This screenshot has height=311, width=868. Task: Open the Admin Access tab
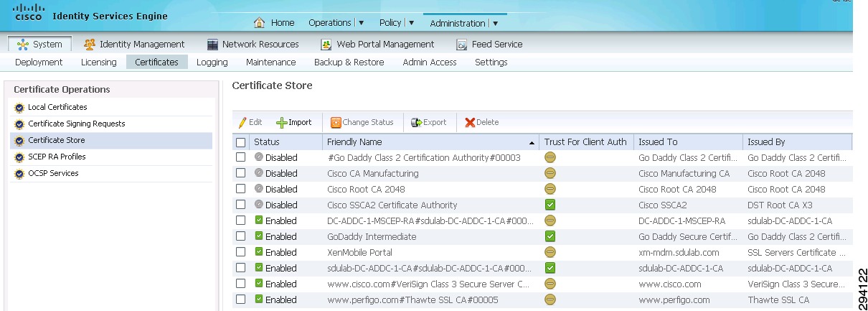430,62
